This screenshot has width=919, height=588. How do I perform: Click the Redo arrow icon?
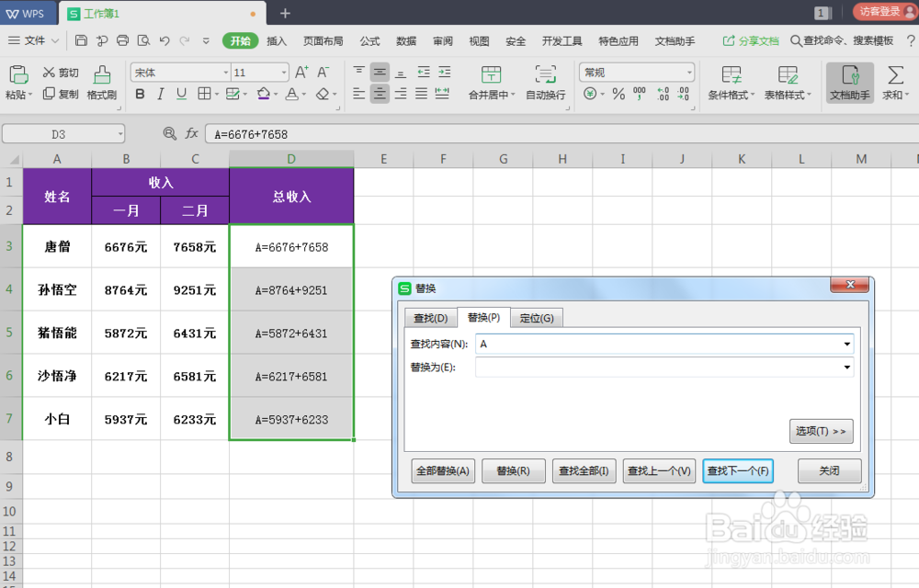coord(185,40)
